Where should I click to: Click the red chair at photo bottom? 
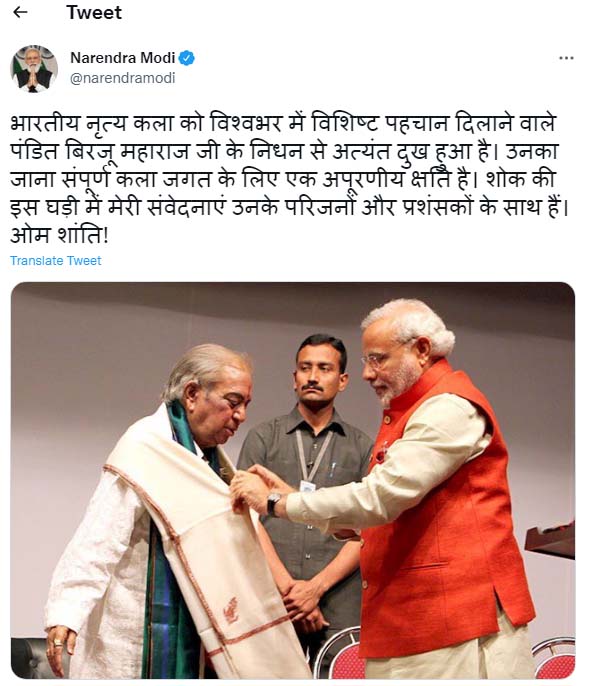point(341,654)
